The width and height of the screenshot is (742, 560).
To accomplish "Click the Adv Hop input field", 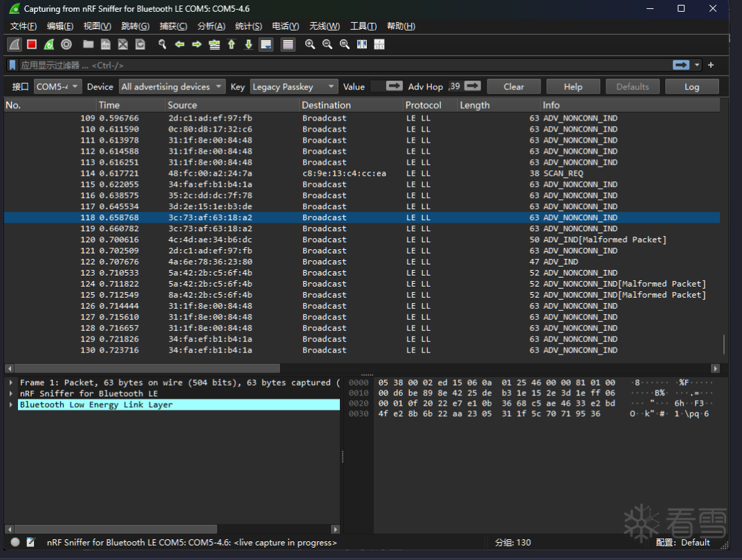I will pos(455,86).
